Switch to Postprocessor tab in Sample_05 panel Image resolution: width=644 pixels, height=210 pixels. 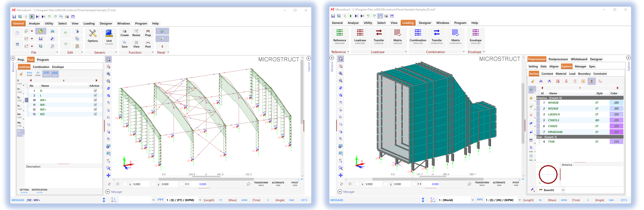click(x=558, y=59)
